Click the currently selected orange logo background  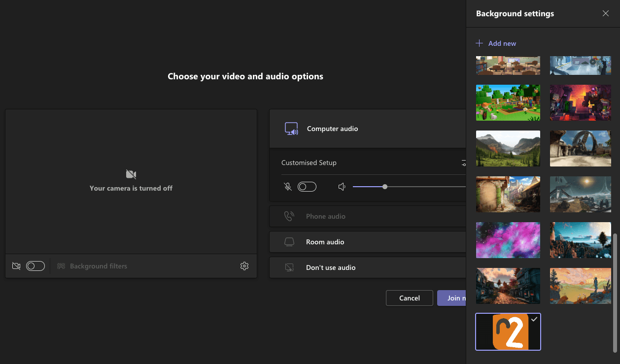(x=508, y=331)
